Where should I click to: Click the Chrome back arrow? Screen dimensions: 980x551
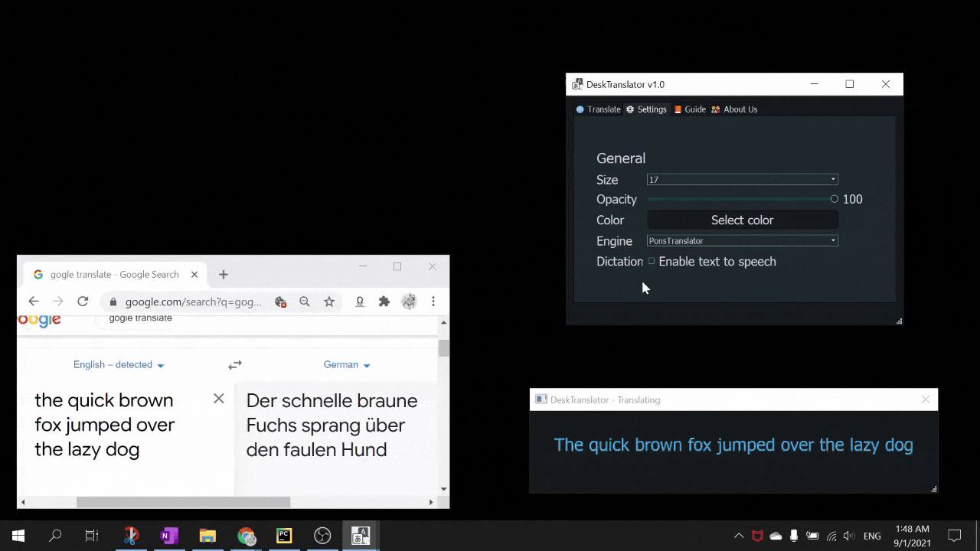point(34,302)
